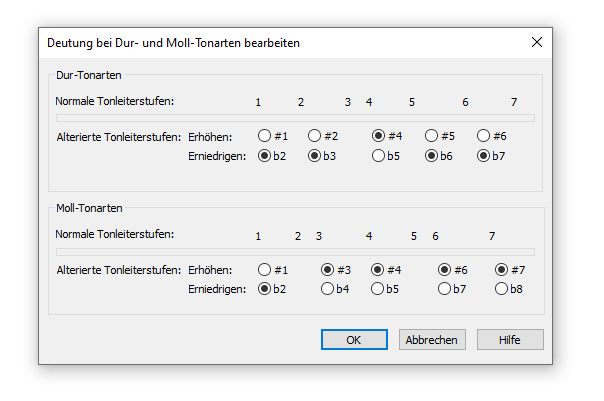The height and width of the screenshot is (401, 604).
Task: Close the Deutung dialog with the X
Action: tap(537, 42)
